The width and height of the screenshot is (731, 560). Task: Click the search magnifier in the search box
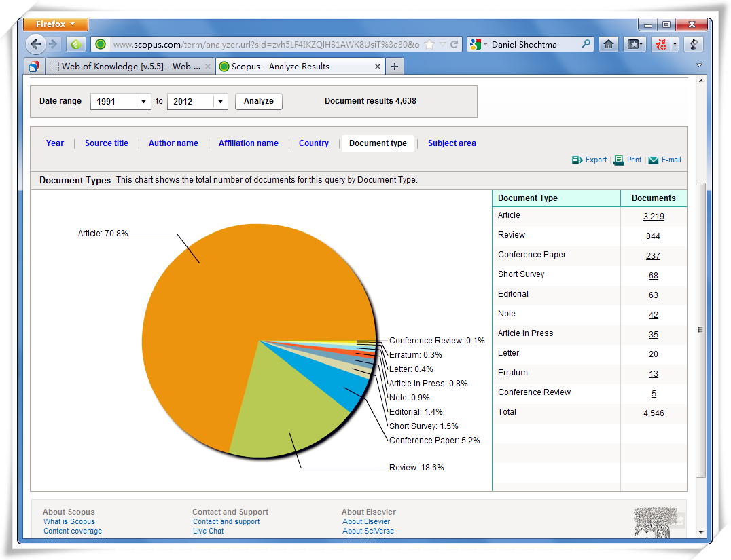[586, 44]
